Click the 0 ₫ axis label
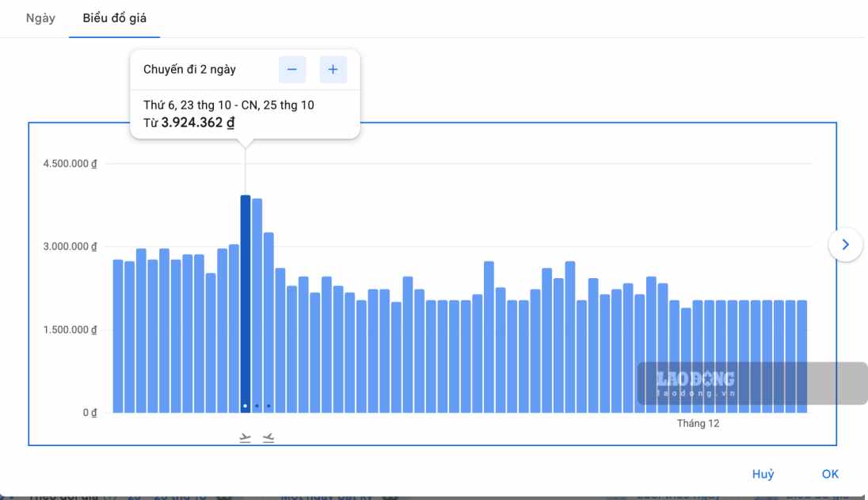 tap(89, 413)
